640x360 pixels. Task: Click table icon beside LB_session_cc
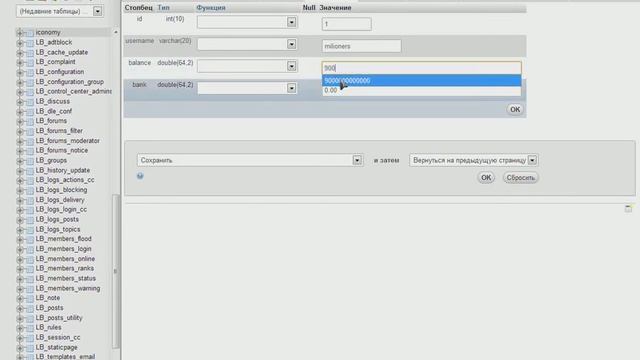(29, 338)
